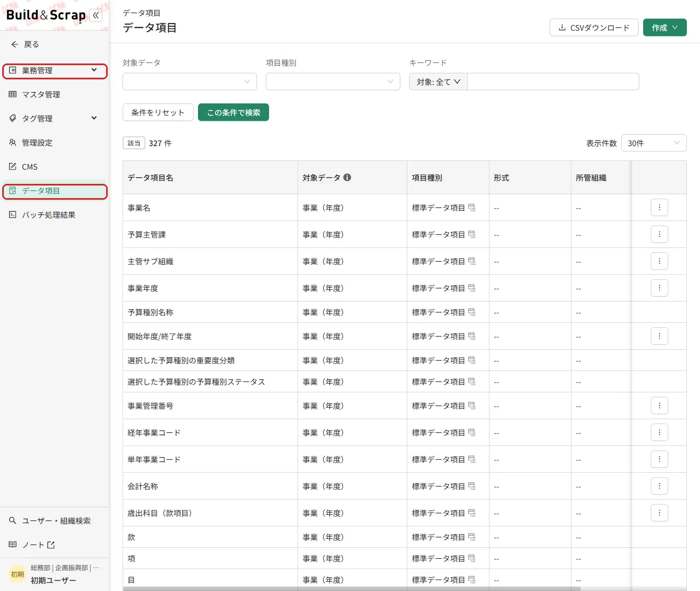This screenshot has width=700, height=591.
Task: Click the info icon beside 対象データ header
Action: 347,177
